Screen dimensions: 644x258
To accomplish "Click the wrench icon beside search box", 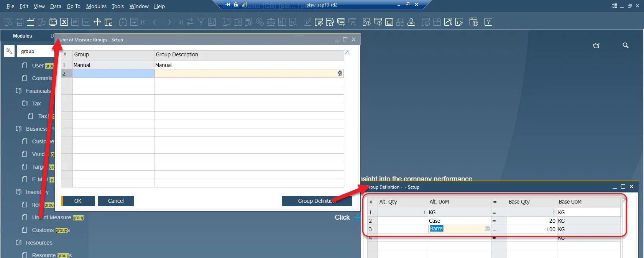I will click(x=9, y=51).
